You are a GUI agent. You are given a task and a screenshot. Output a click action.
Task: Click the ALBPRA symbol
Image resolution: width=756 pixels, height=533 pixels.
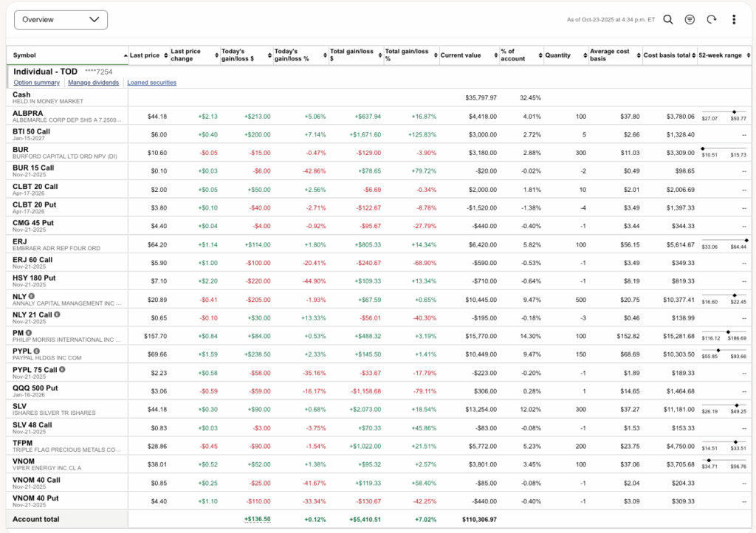pos(28,113)
